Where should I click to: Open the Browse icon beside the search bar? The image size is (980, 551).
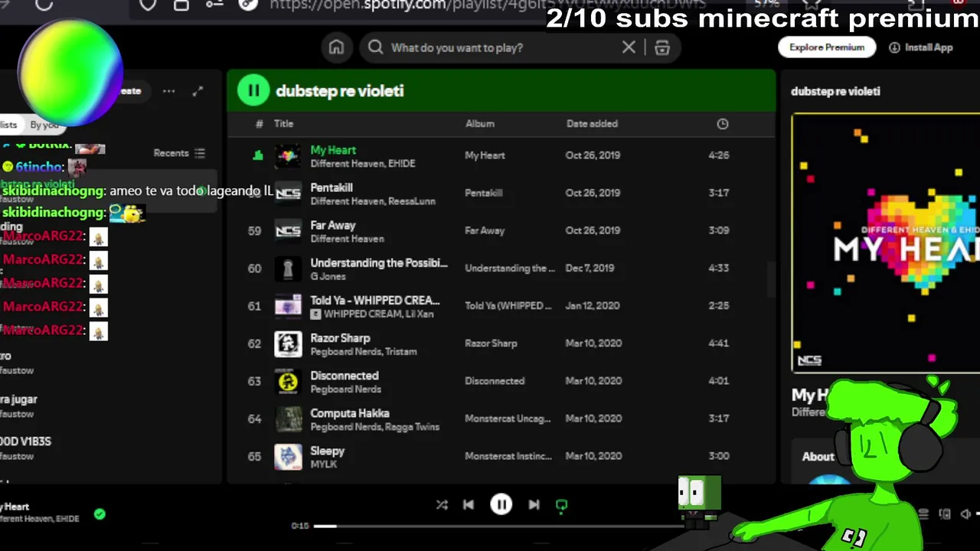pyautogui.click(x=662, y=47)
